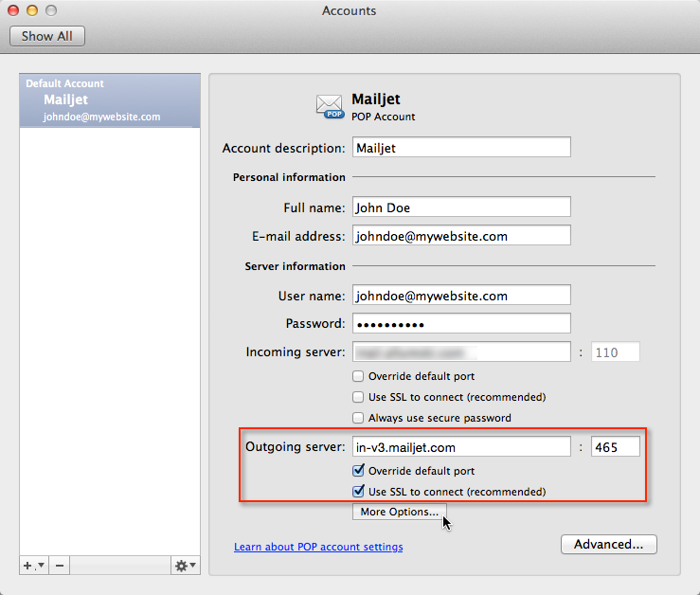Uncheck outgoing Use SSL to connect checkbox
The width and height of the screenshot is (700, 595).
point(358,492)
